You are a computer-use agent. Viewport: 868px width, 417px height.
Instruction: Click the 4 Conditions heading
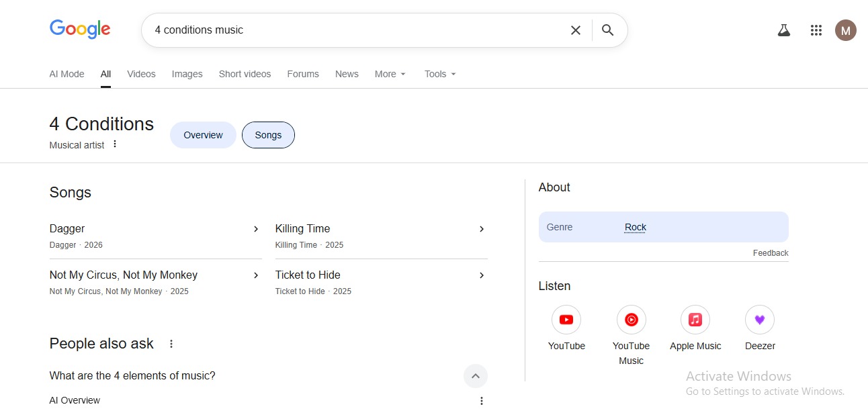(101, 124)
